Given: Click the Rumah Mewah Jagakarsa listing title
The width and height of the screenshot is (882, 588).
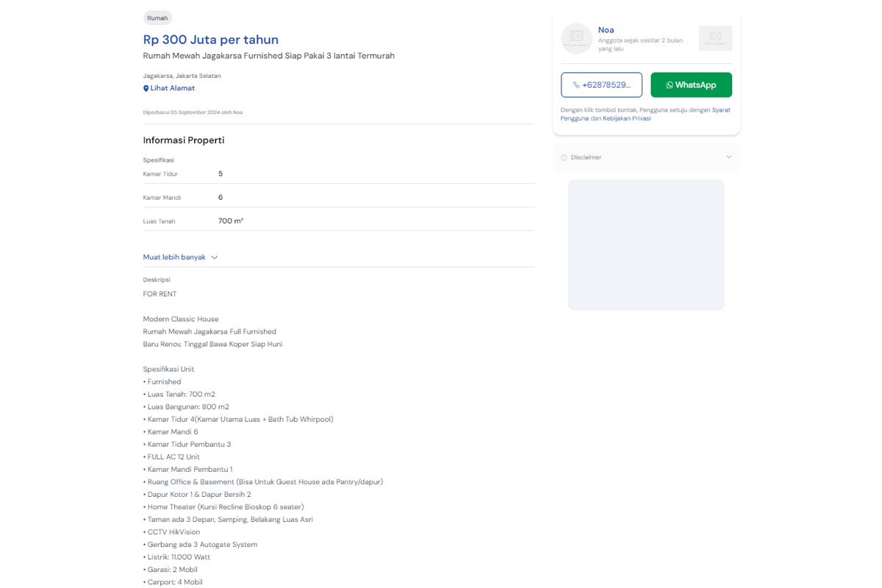Looking at the screenshot, I should point(269,56).
